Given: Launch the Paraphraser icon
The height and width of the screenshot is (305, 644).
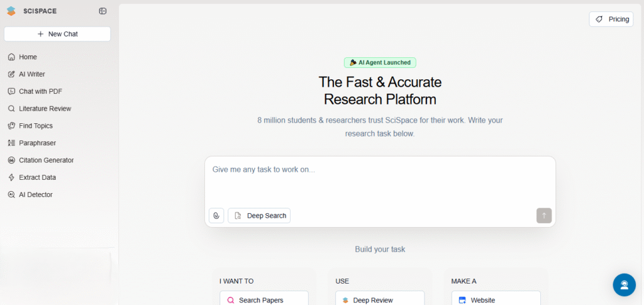Looking at the screenshot, I should point(11,143).
